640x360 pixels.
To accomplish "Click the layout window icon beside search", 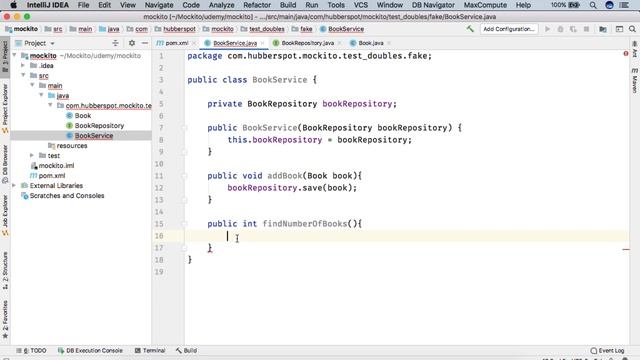I will tap(619, 29).
